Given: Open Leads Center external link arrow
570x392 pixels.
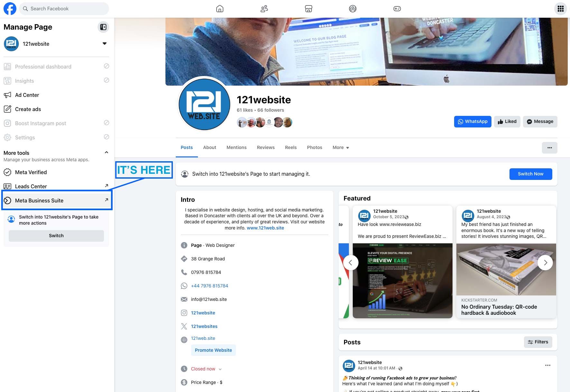Looking at the screenshot, I should (x=107, y=186).
